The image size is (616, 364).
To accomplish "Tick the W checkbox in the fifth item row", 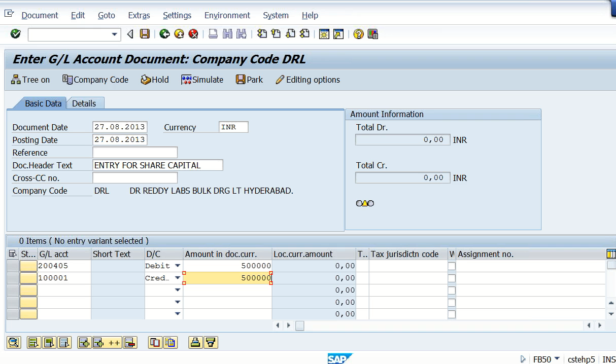I will point(452,314).
